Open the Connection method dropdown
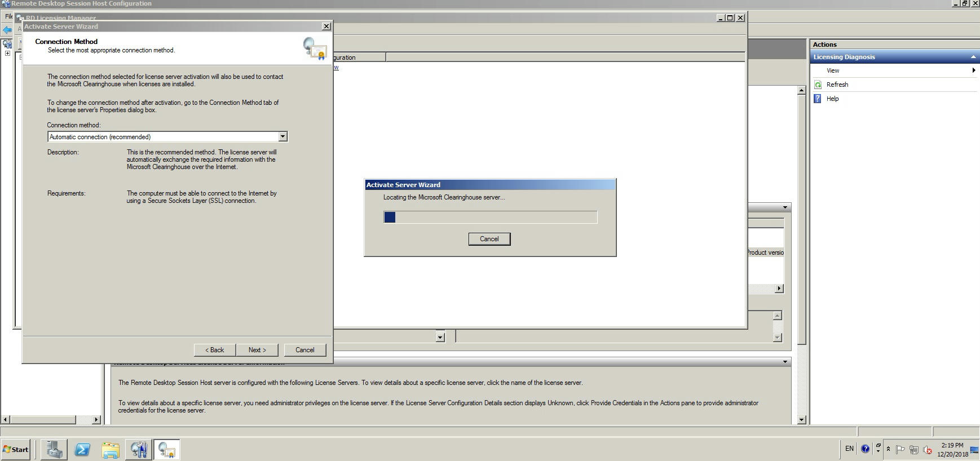The width and height of the screenshot is (980, 461). 282,137
